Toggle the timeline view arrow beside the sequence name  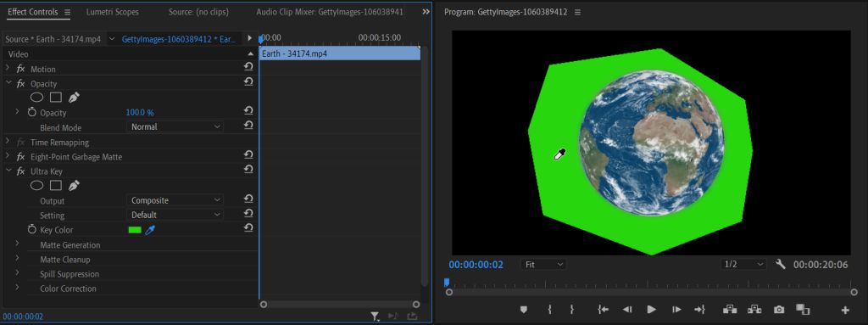point(250,38)
